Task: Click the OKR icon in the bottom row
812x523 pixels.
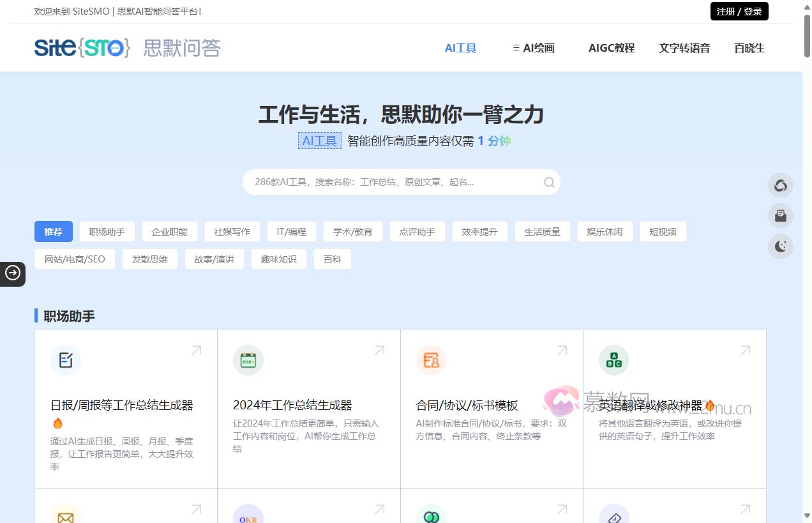Action: tap(248, 516)
